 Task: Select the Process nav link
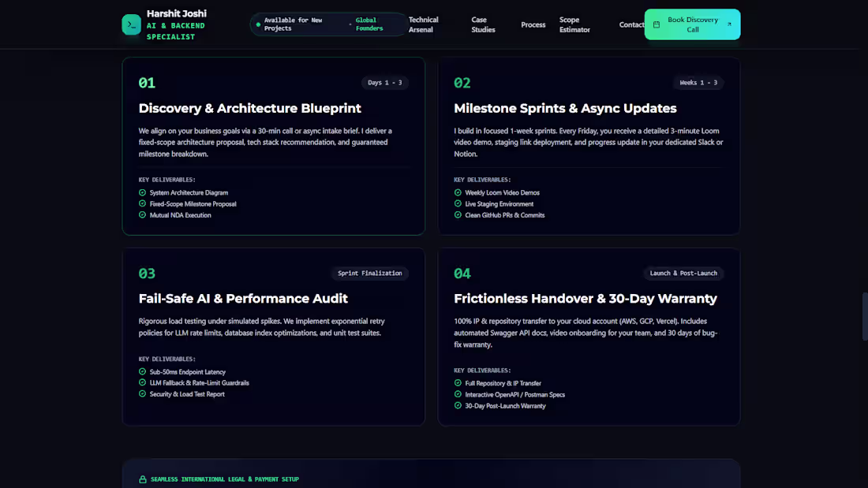pyautogui.click(x=533, y=24)
